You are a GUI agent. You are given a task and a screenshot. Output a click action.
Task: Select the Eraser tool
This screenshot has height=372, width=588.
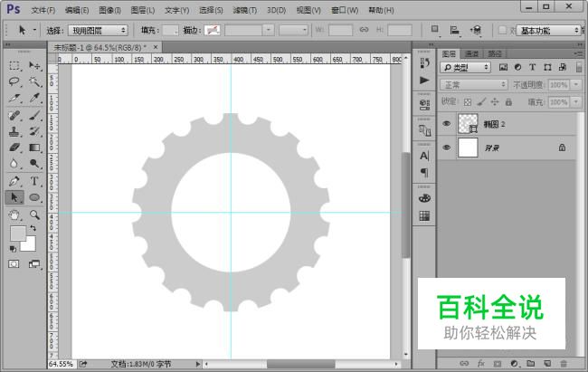tap(14, 148)
